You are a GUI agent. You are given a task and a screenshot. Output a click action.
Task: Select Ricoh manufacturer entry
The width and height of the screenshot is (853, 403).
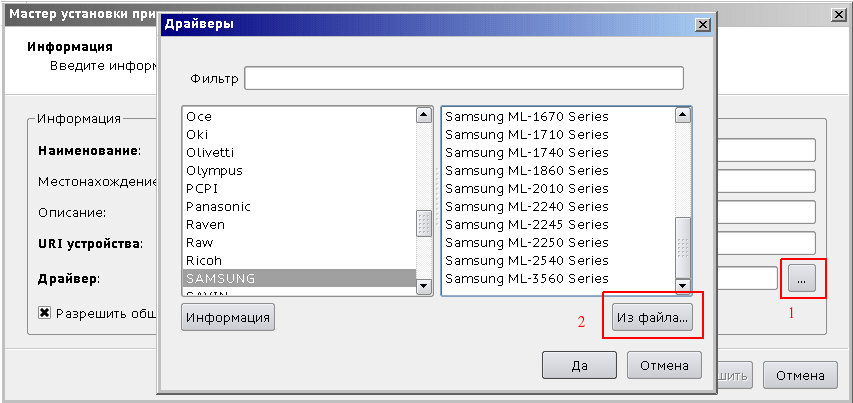pos(299,261)
